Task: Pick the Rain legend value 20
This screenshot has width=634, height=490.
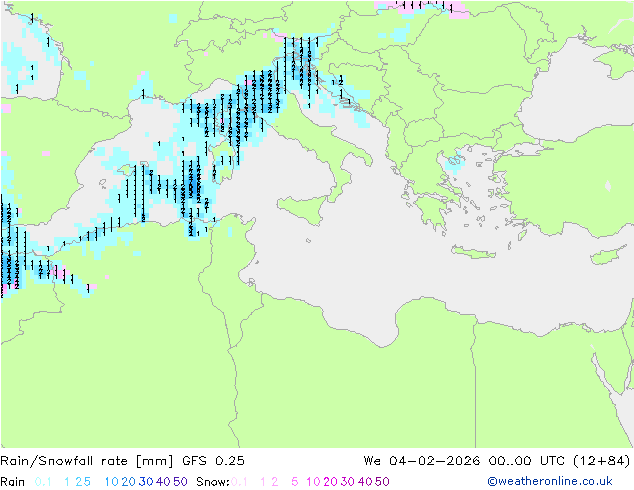Action: pyautogui.click(x=128, y=482)
